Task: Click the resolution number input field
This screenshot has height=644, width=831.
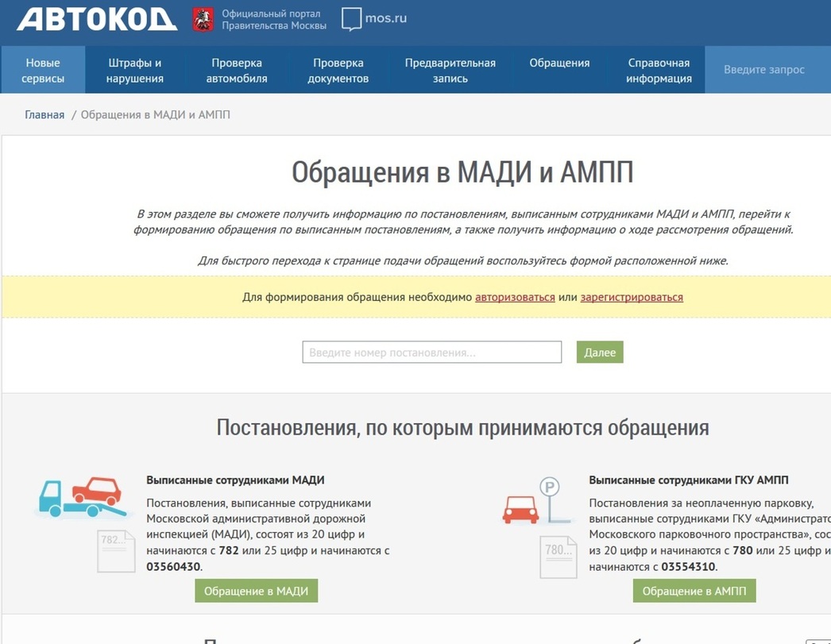Action: click(431, 353)
